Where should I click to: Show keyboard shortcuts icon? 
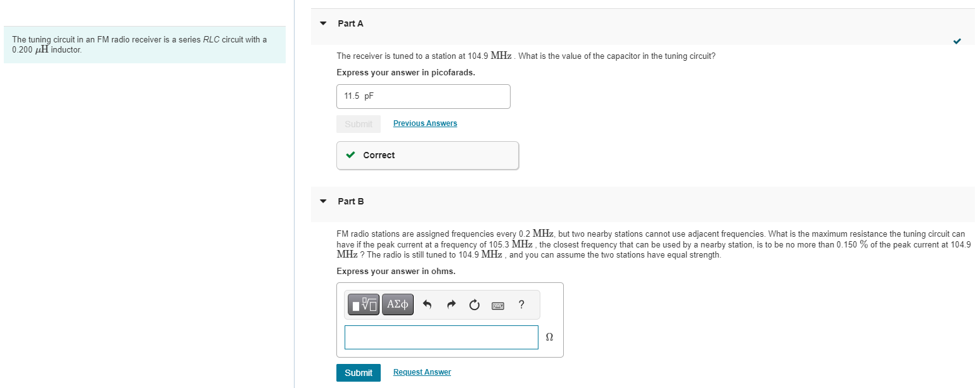498,305
